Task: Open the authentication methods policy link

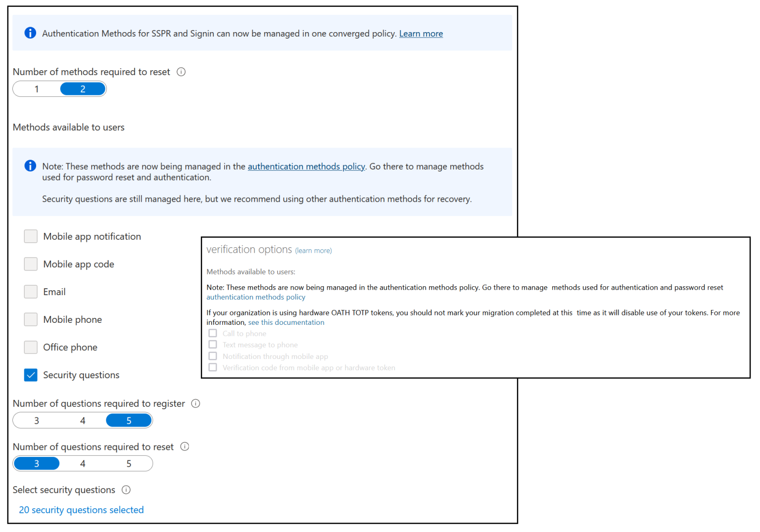Action: click(x=306, y=166)
